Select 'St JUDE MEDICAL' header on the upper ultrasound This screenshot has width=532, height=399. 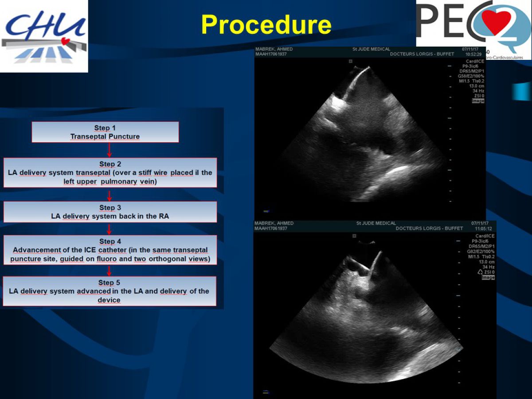pos(371,49)
